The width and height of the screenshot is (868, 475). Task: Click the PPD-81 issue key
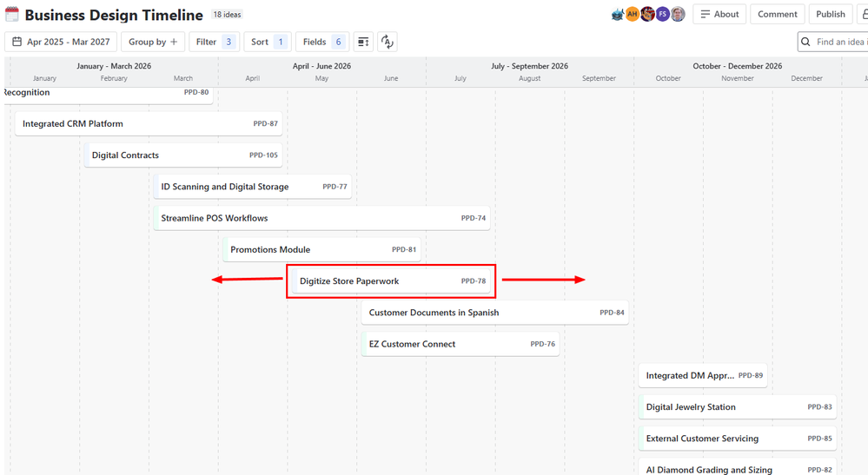[404, 250]
